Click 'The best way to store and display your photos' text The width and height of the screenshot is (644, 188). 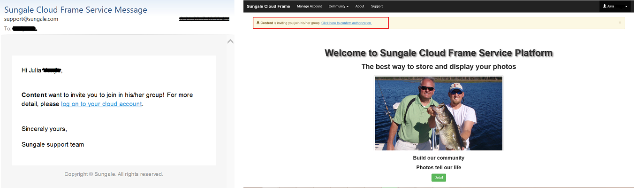point(439,67)
